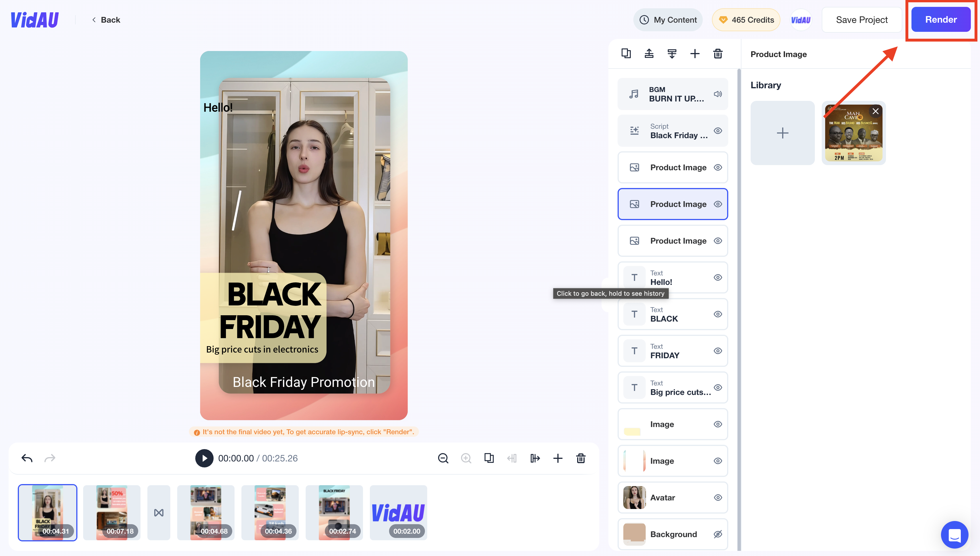Select the VidAU outro scene thumbnail
The image size is (980, 556).
click(x=398, y=512)
